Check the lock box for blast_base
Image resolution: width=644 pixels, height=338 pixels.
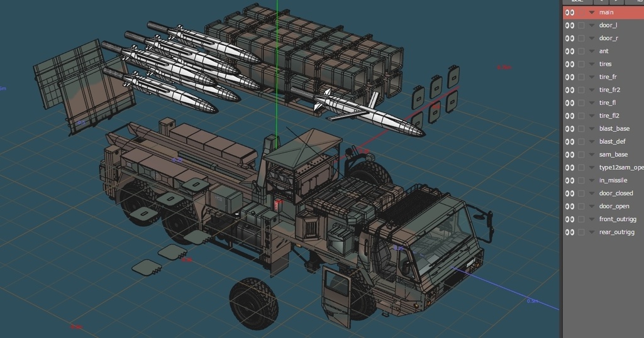coord(581,129)
